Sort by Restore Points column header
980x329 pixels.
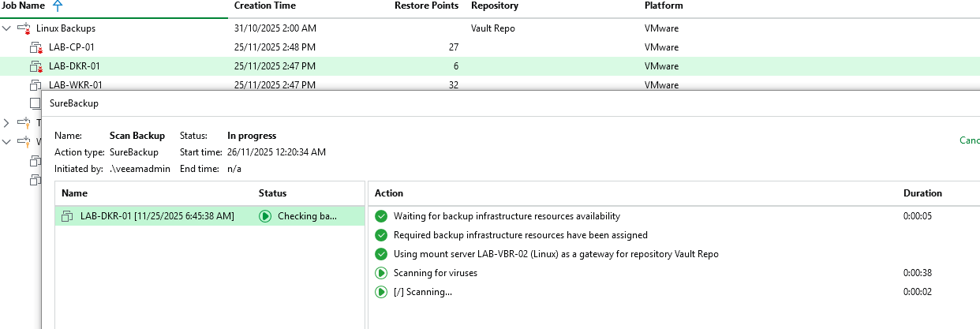426,6
